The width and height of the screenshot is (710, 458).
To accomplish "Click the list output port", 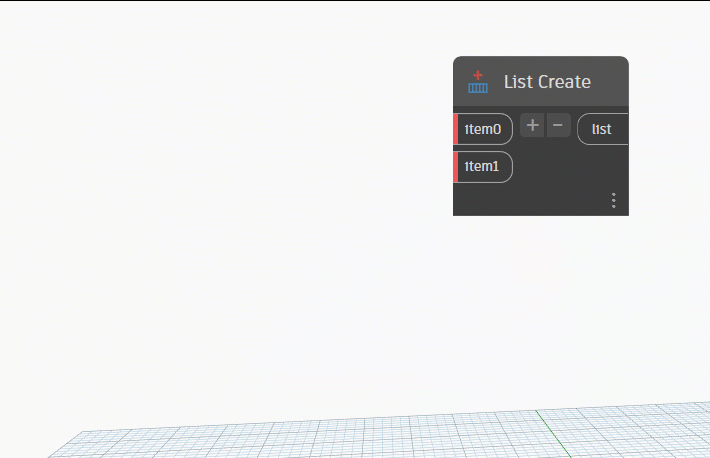I will [x=603, y=129].
